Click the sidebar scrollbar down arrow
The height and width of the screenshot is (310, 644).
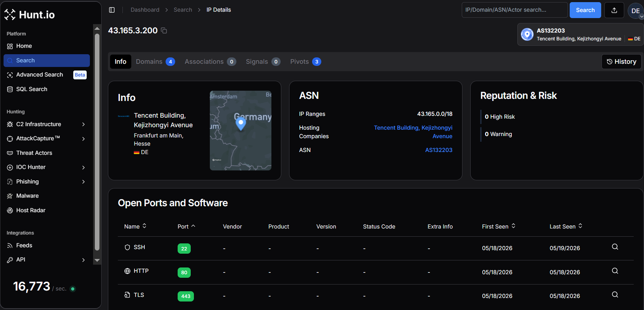click(97, 260)
